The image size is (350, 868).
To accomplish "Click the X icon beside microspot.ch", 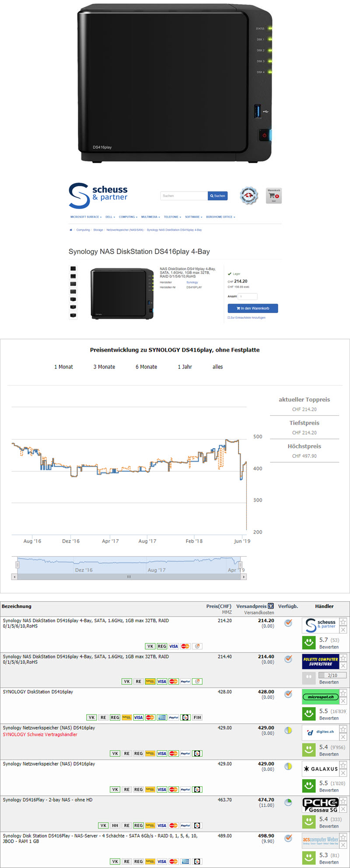I will pos(343,701).
